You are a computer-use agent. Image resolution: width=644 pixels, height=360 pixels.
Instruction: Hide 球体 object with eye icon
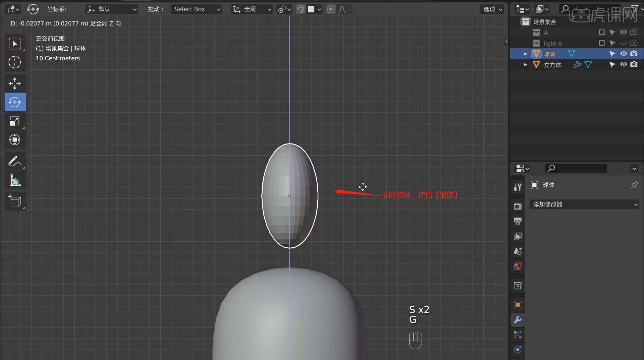[x=623, y=54]
